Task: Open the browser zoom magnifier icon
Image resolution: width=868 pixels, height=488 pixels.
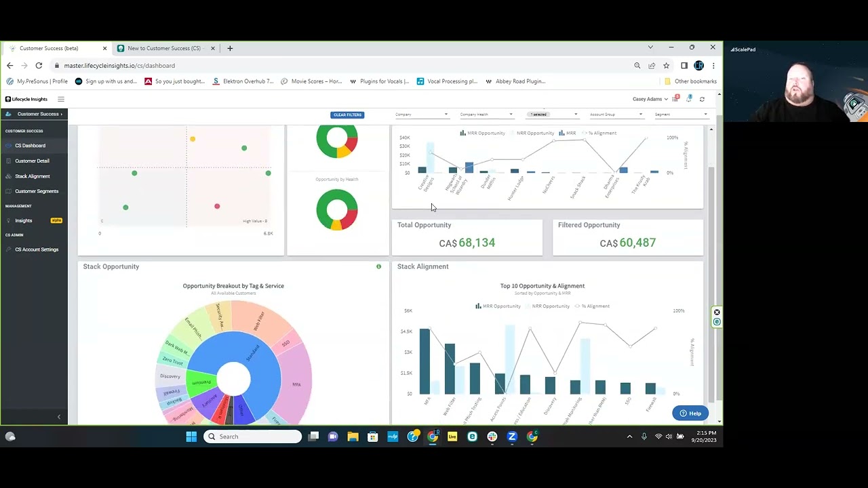Action: pyautogui.click(x=637, y=66)
